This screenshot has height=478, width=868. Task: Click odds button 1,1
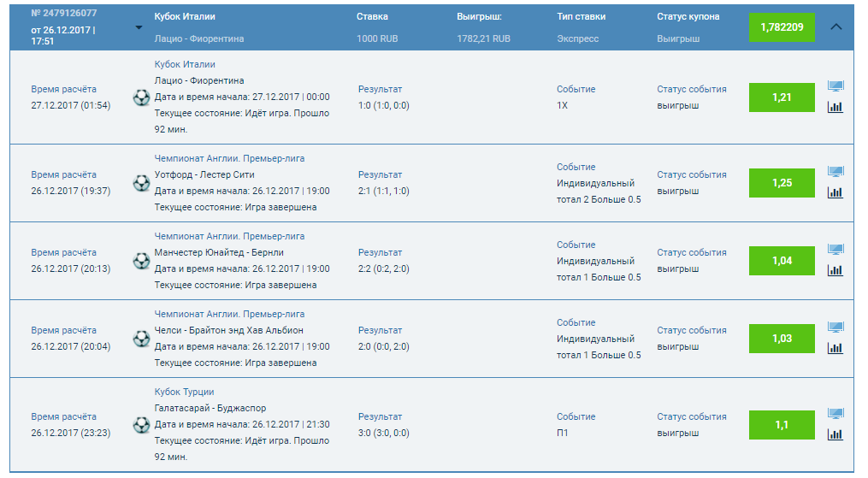[x=782, y=425]
